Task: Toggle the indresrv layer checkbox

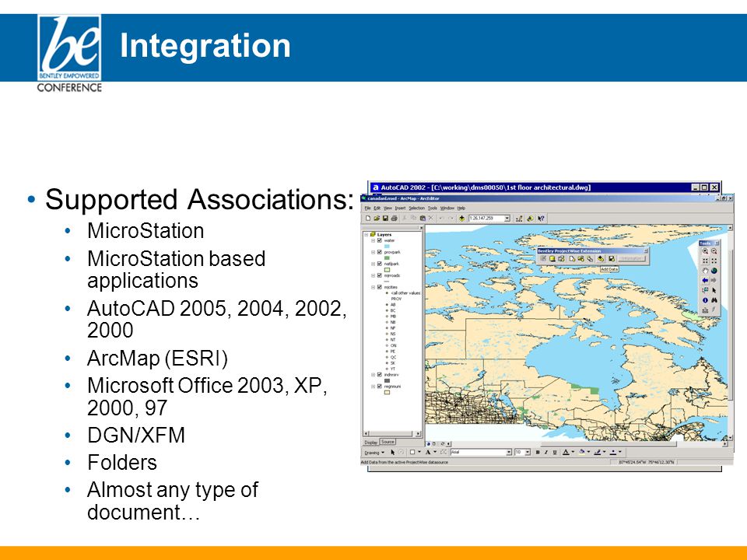Action: [380, 375]
